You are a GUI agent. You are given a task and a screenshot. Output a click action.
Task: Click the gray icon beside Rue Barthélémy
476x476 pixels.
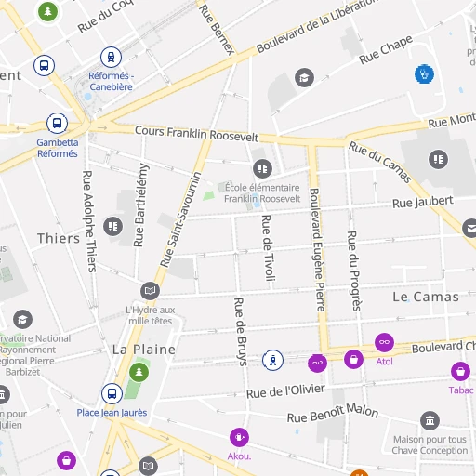[112, 226]
